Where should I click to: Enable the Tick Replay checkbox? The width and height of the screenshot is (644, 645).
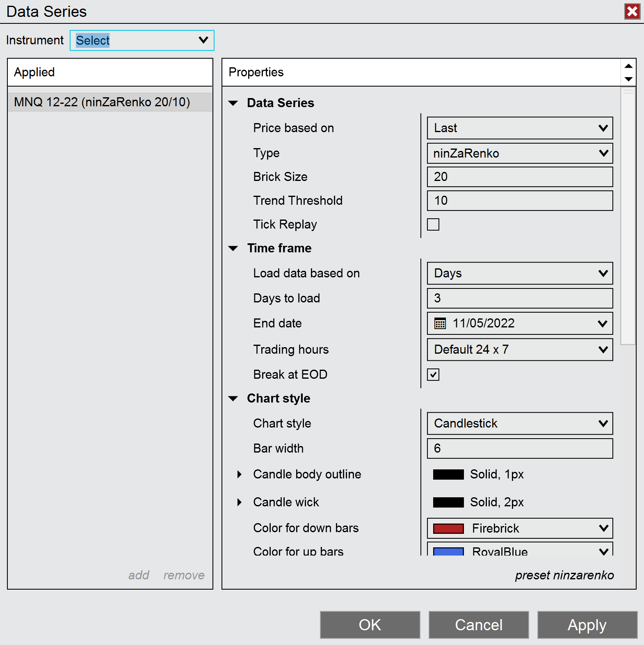(433, 224)
